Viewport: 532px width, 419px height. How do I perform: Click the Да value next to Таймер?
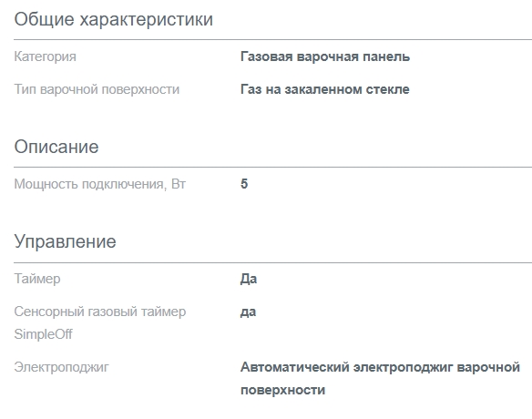click(x=249, y=280)
